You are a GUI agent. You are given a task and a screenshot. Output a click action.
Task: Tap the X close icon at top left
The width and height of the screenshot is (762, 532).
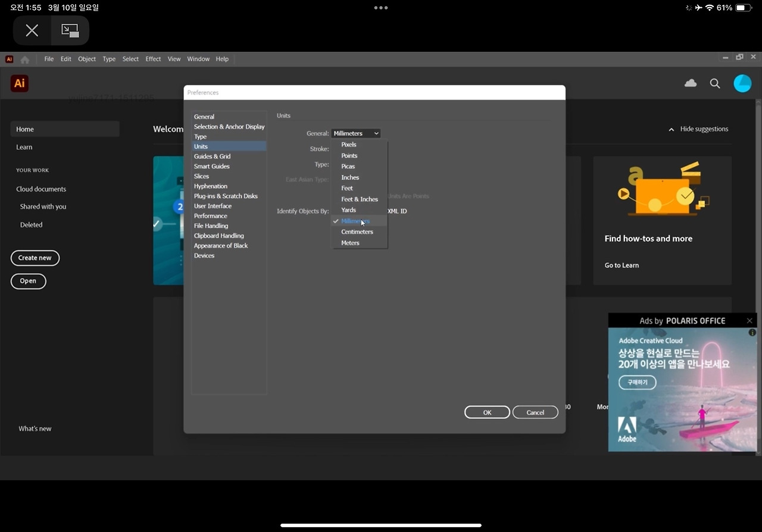[x=32, y=30]
